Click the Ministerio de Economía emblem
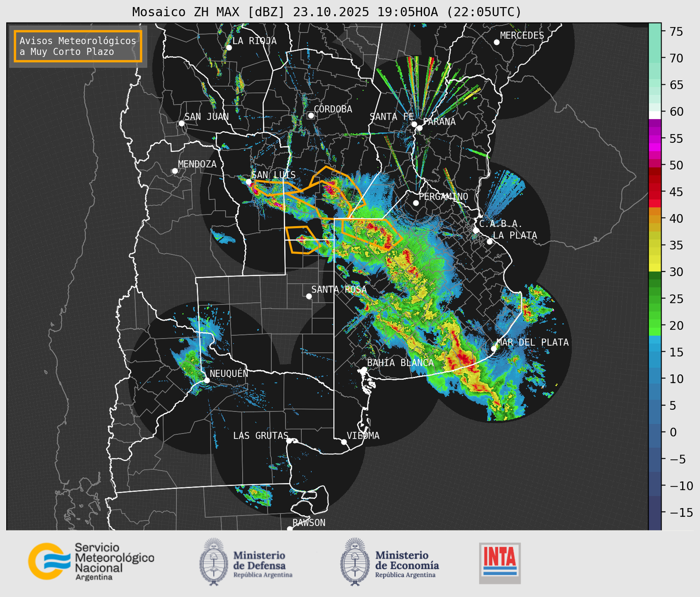The width and height of the screenshot is (700, 597). coord(355,562)
